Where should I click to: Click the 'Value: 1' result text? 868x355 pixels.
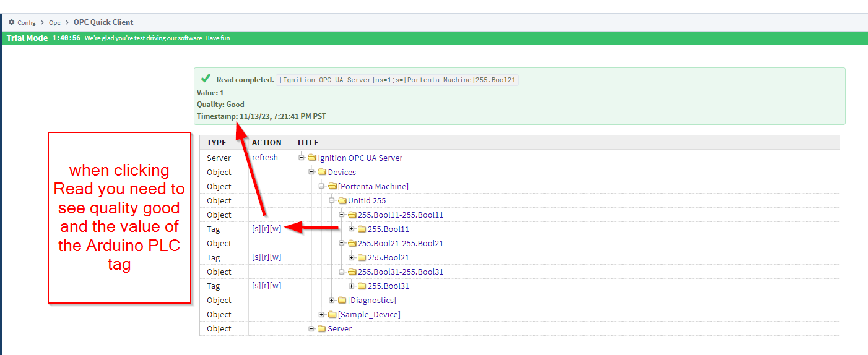[210, 93]
